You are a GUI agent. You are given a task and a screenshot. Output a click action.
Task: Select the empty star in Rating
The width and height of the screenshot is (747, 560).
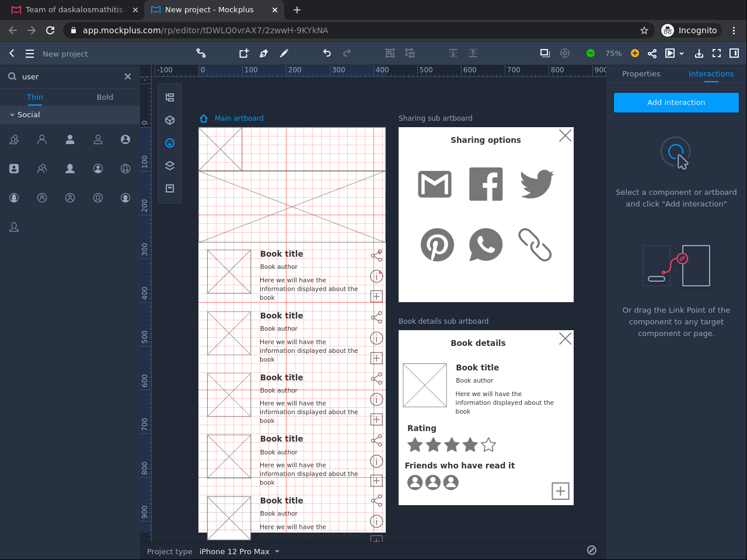(488, 445)
